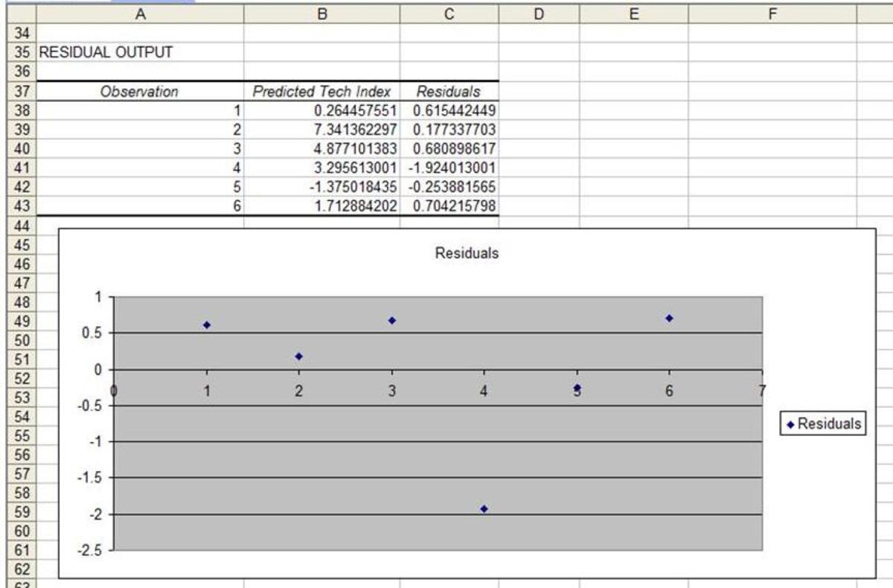Select the data point at observation 4
This screenshot has width=893, height=588.
click(x=484, y=509)
